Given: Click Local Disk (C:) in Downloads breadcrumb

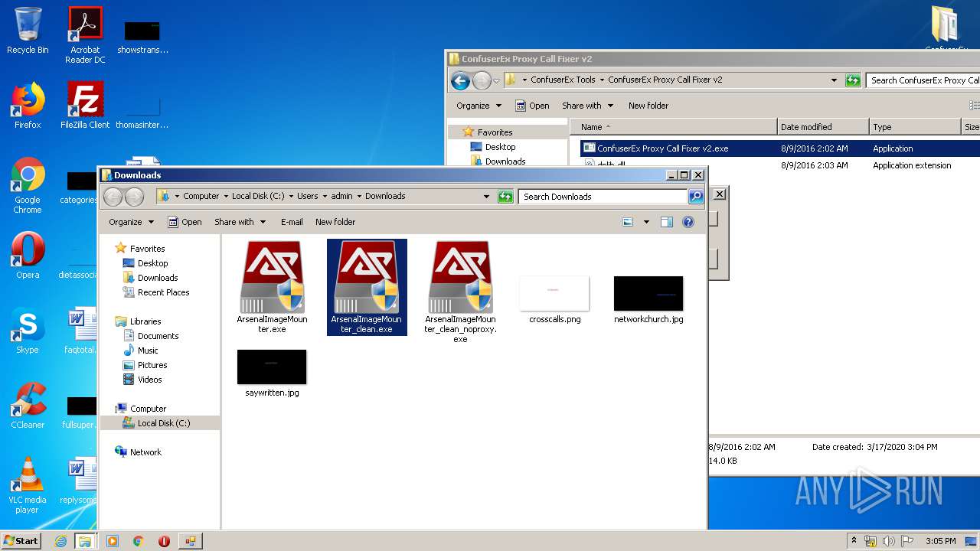Looking at the screenshot, I should pos(258,196).
